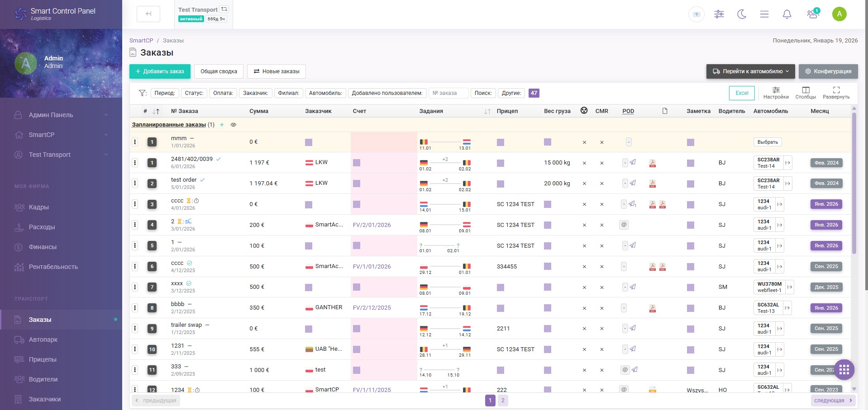The image size is (868, 410).
Task: Toggle Заметка checkbox for order 2481/402/0039
Action: tap(690, 163)
